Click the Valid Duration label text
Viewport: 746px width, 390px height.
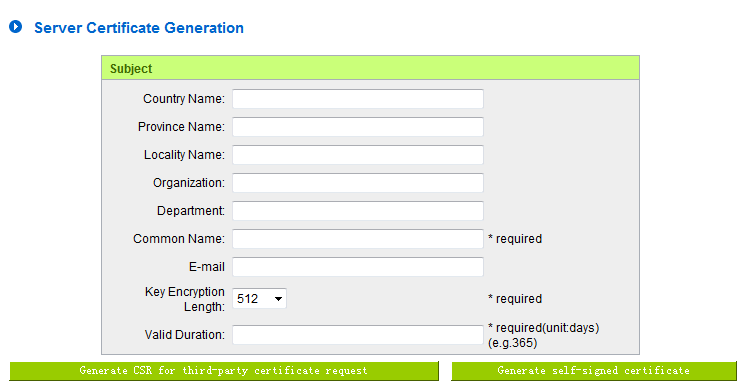pos(185,335)
